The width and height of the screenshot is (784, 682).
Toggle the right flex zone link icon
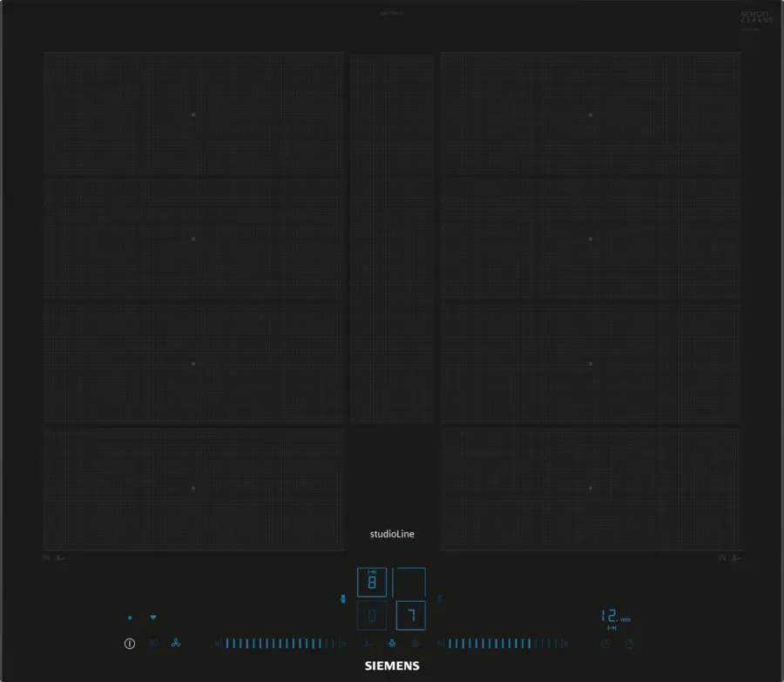[x=439, y=598]
